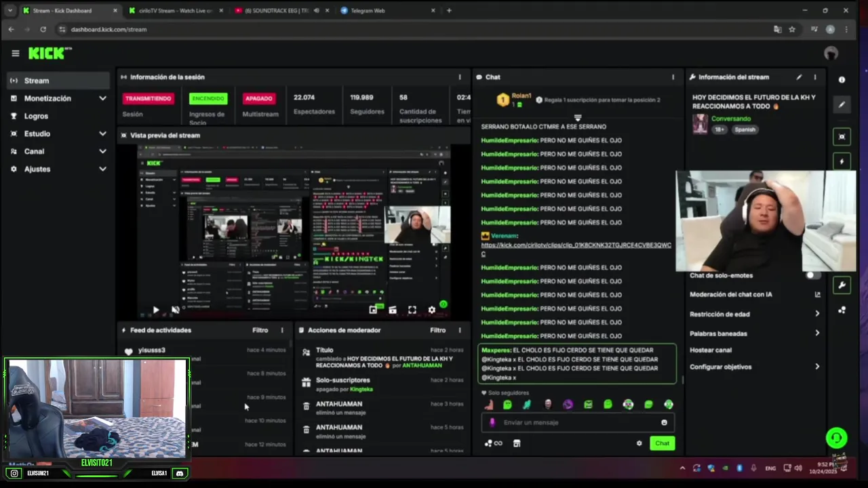Viewport: 868px width, 488px height.
Task: Click the green support headset floating button
Action: (836, 438)
